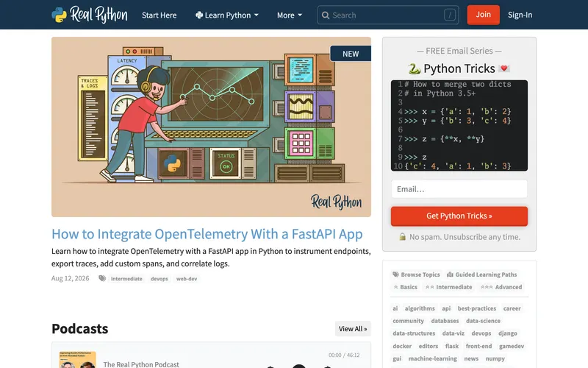Select the django topic tag
The image size is (588, 368).
pos(507,333)
